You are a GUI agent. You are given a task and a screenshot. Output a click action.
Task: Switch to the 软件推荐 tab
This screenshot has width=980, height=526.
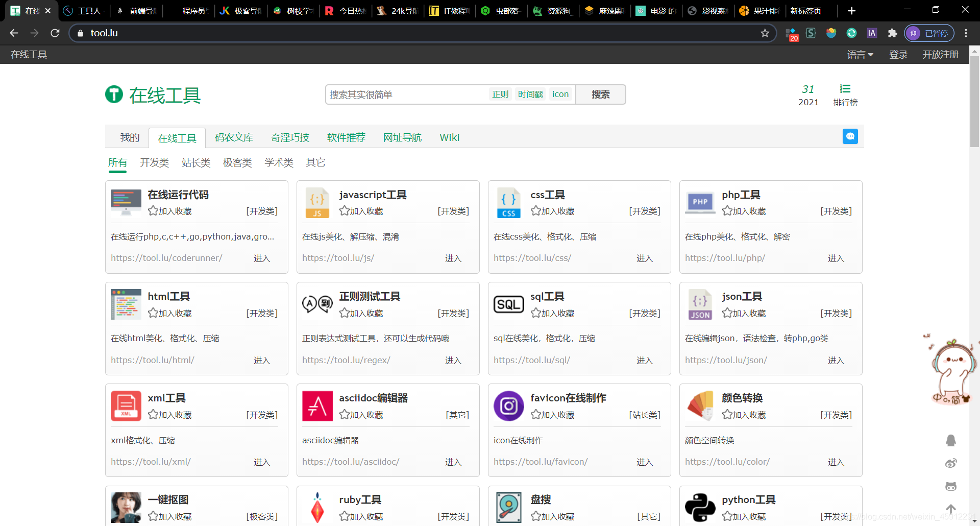tap(346, 137)
